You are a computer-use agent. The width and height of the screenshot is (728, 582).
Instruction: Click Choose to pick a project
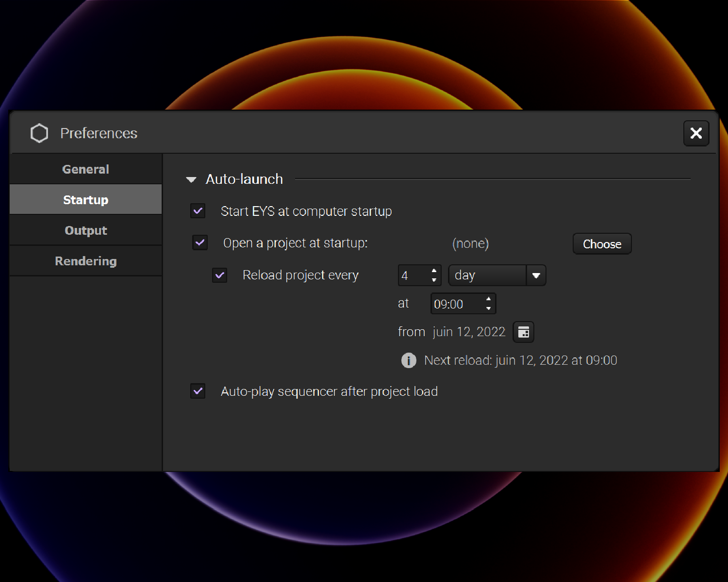pyautogui.click(x=602, y=244)
